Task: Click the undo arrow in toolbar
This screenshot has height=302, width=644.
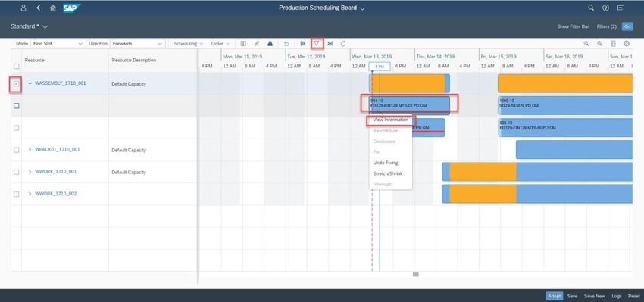Action: point(286,43)
